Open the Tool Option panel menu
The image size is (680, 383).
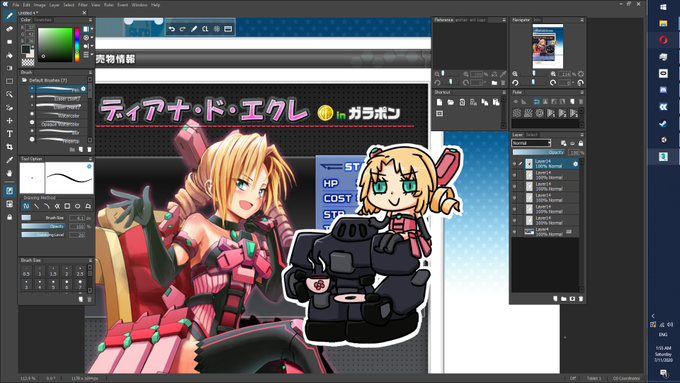pos(90,159)
